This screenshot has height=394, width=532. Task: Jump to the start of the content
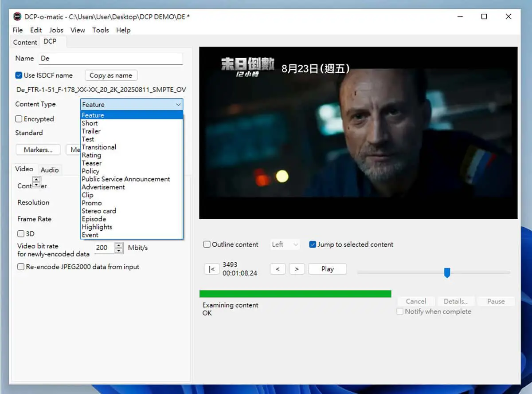(x=212, y=269)
